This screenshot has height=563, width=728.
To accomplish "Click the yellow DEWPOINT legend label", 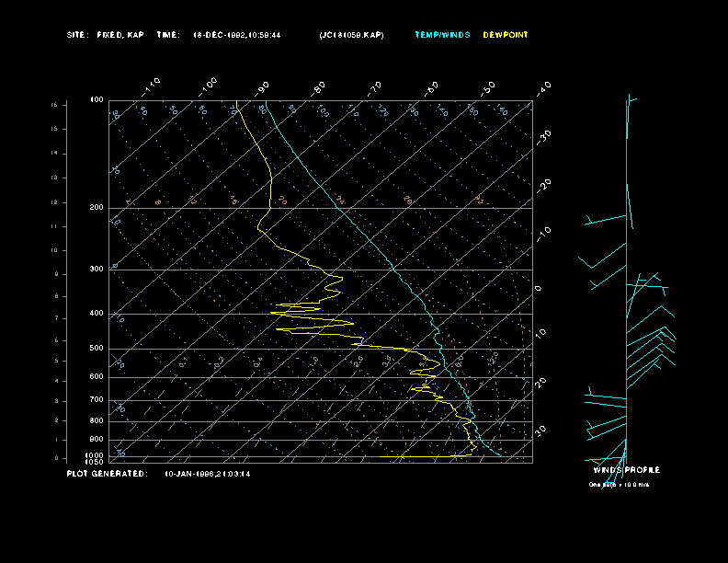I will point(506,35).
